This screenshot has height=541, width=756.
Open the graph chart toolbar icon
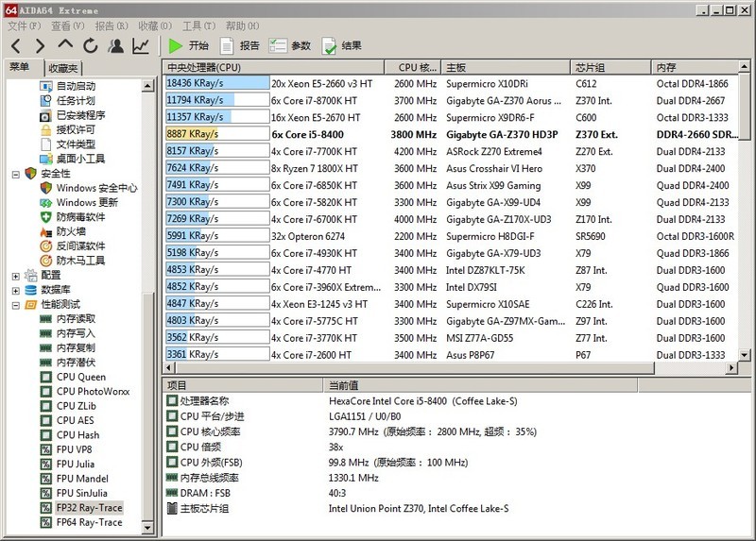point(140,45)
